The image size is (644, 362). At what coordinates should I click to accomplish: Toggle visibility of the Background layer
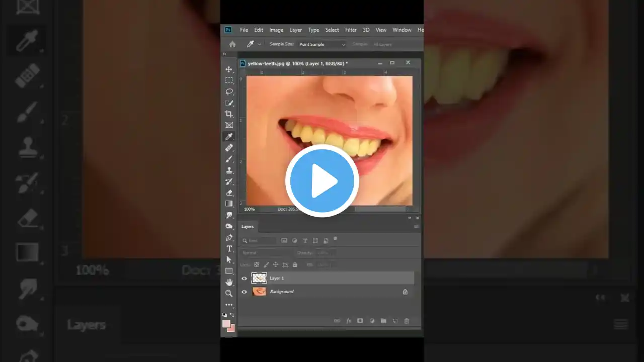245,292
